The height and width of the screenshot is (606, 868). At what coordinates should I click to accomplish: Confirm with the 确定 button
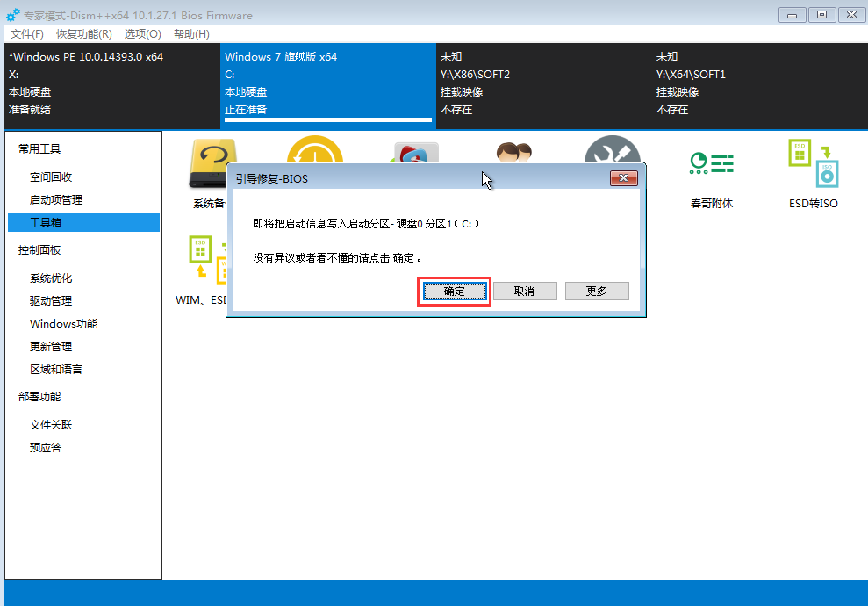(x=453, y=291)
